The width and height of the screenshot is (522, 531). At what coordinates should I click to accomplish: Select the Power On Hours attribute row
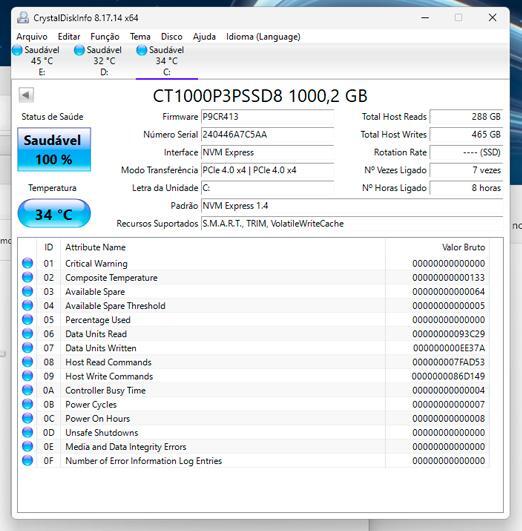(x=253, y=418)
